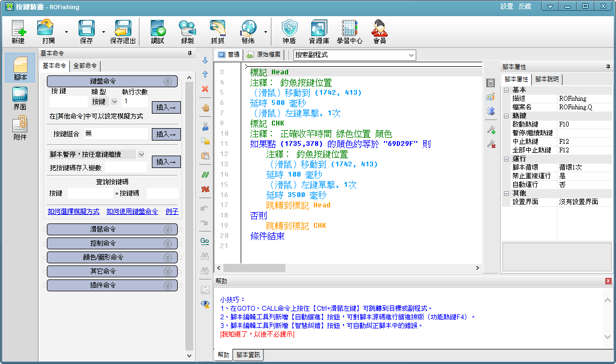Open the 調試 (Debug) tool
The height and width of the screenshot is (364, 616).
(x=157, y=32)
